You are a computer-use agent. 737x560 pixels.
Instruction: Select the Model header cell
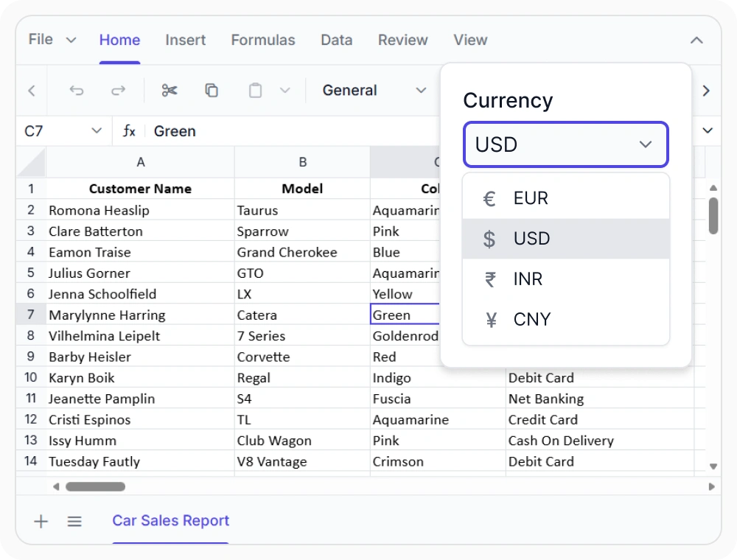(302, 189)
